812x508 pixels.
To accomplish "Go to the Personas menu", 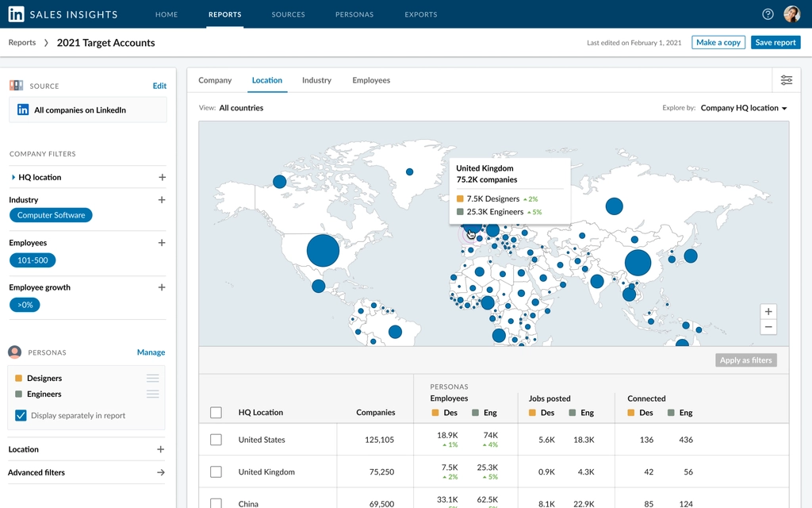I will coord(354,14).
